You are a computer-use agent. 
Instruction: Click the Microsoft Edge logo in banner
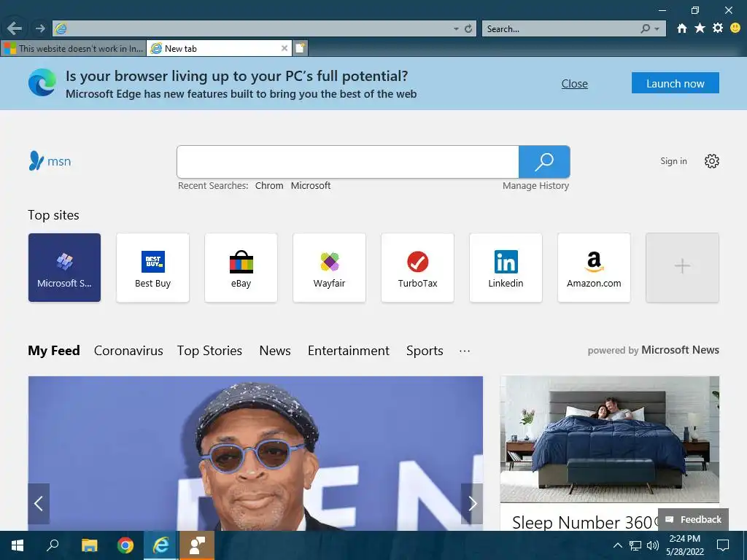tap(42, 83)
